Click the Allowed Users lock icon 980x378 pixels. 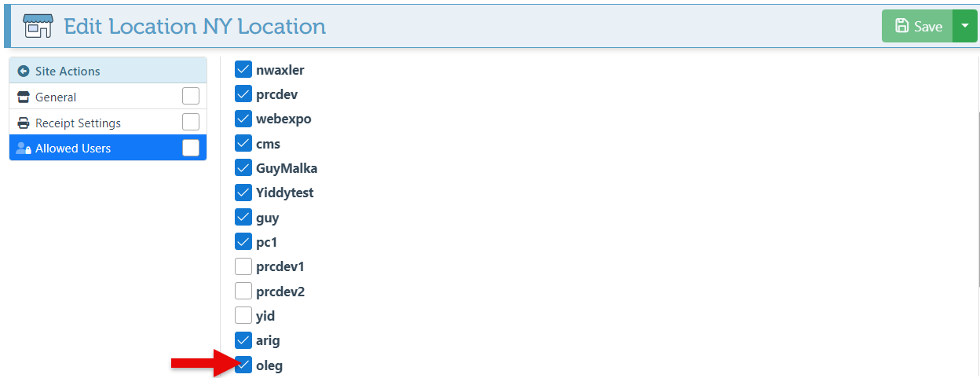[23, 149]
